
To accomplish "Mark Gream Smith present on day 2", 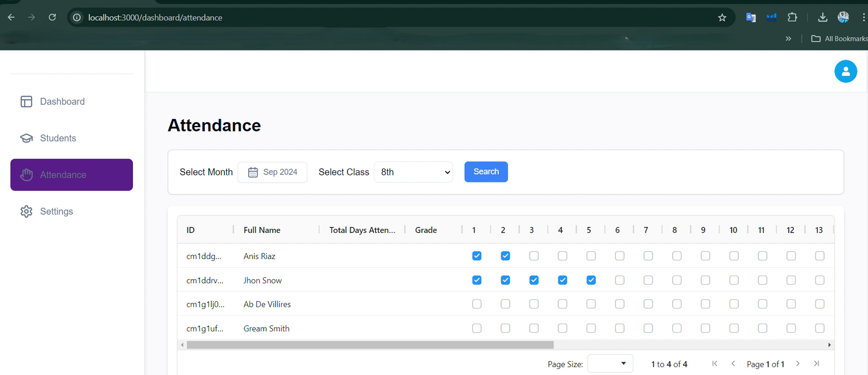I will pos(505,328).
